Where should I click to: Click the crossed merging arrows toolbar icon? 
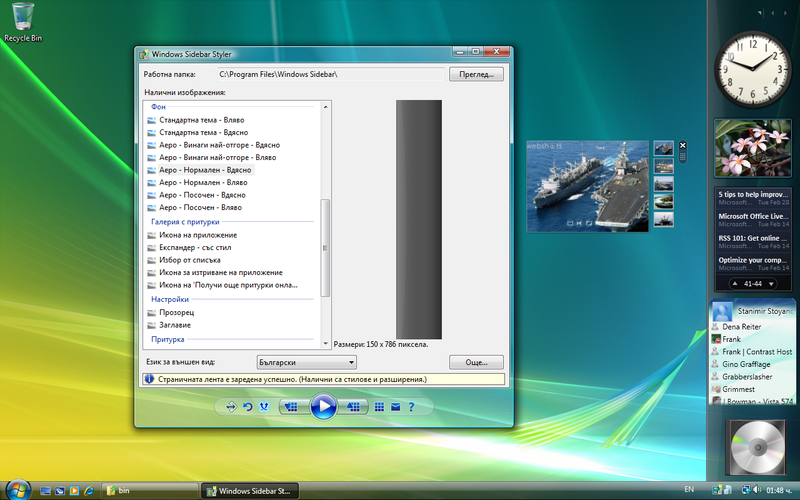pyautogui.click(x=264, y=407)
